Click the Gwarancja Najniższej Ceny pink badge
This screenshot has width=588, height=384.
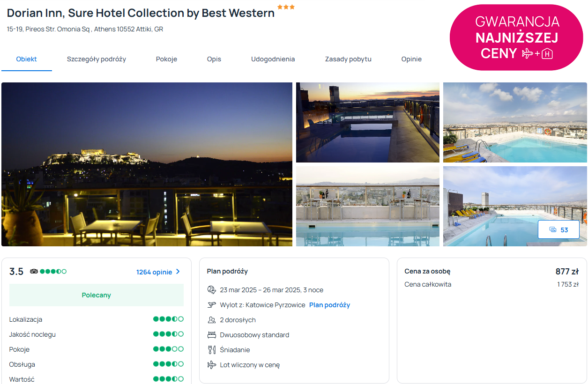517,37
